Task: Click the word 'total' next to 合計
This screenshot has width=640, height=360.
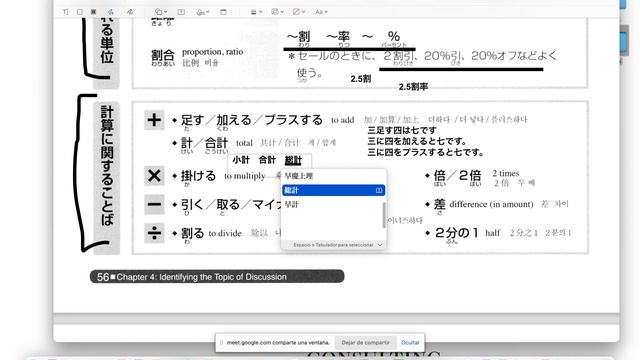Action: (244, 143)
